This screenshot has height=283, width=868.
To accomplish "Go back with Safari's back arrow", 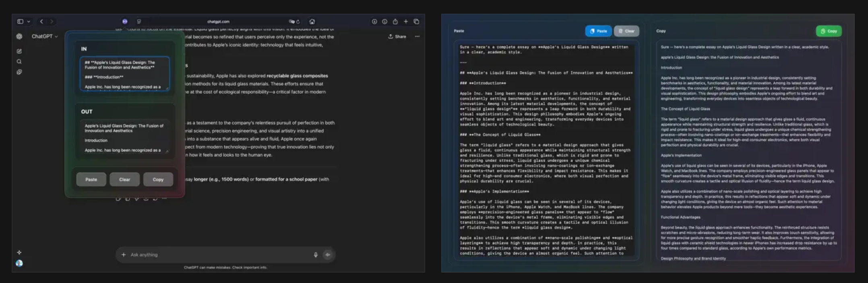I will [x=41, y=21].
